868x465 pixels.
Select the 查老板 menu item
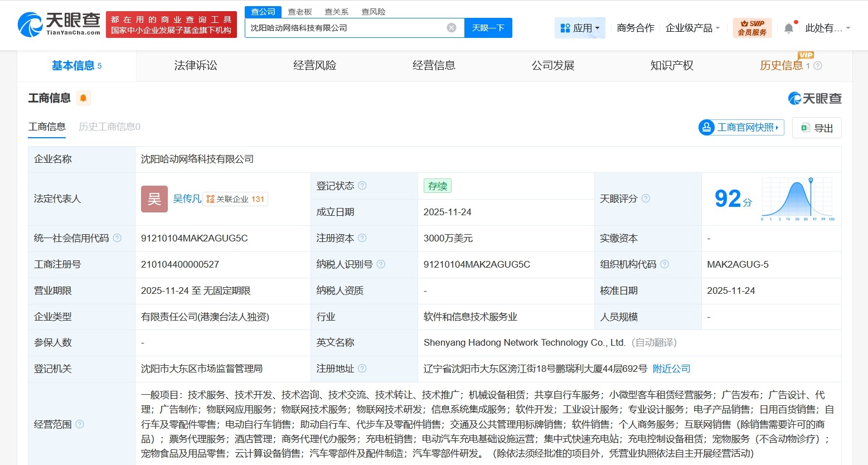pos(299,11)
